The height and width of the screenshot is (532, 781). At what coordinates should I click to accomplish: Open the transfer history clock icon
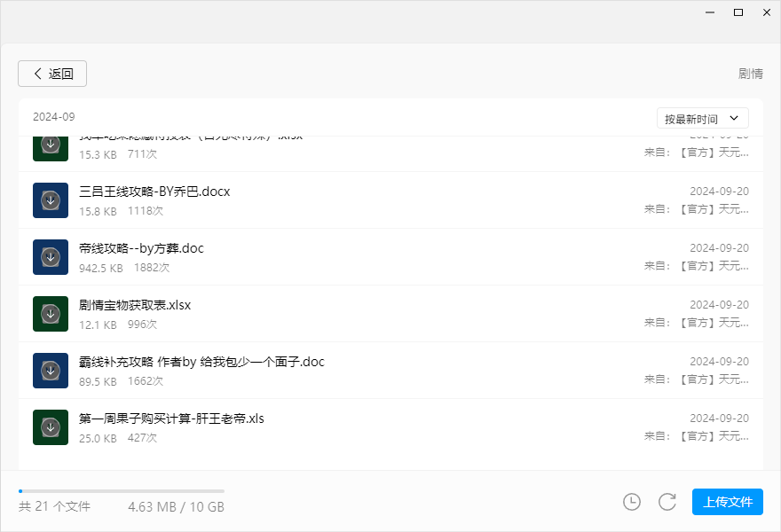(x=632, y=502)
